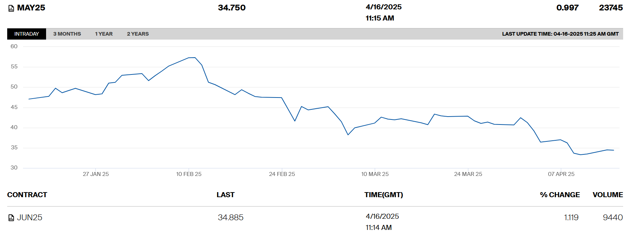Select the INTRADAY tab
The height and width of the screenshot is (231, 644).
(27, 34)
